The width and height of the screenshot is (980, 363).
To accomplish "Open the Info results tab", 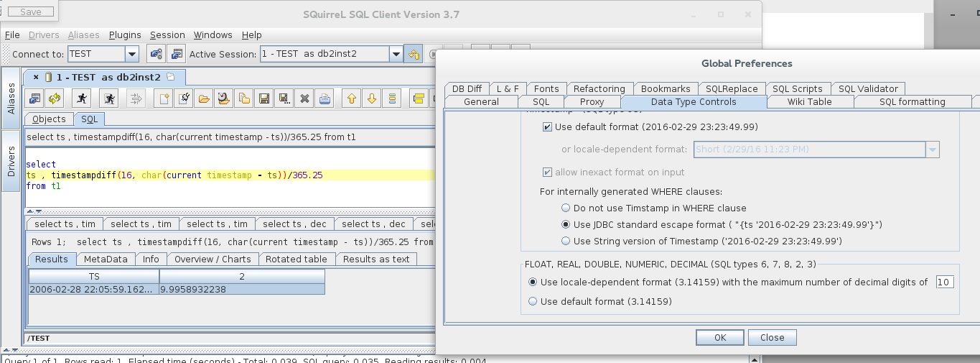I will coord(151,259).
